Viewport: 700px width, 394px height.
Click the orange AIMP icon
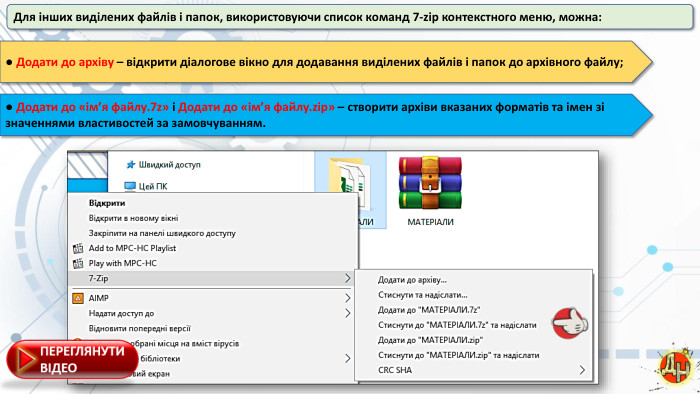(78, 298)
